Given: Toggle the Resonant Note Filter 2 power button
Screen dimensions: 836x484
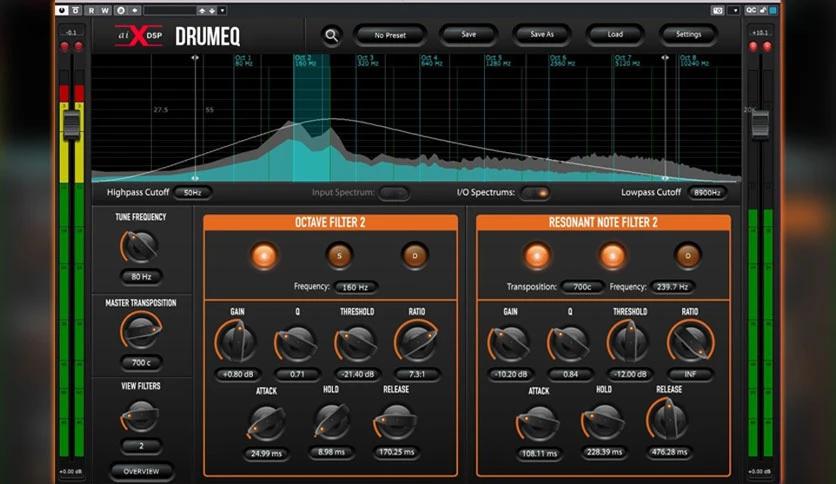Looking at the screenshot, I should pos(537,255).
